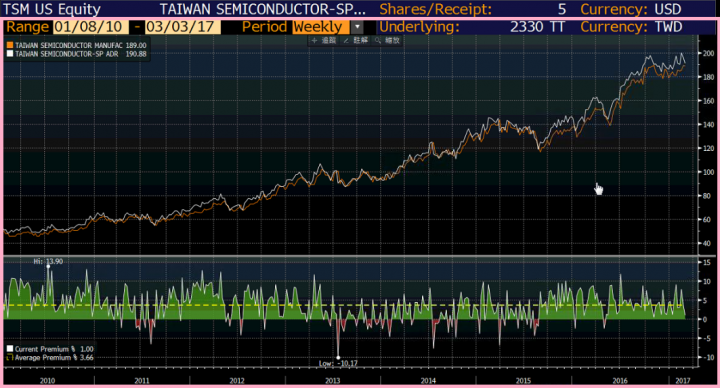
Task: Click the 'Shares/Receipt:' label
Action: (435, 9)
